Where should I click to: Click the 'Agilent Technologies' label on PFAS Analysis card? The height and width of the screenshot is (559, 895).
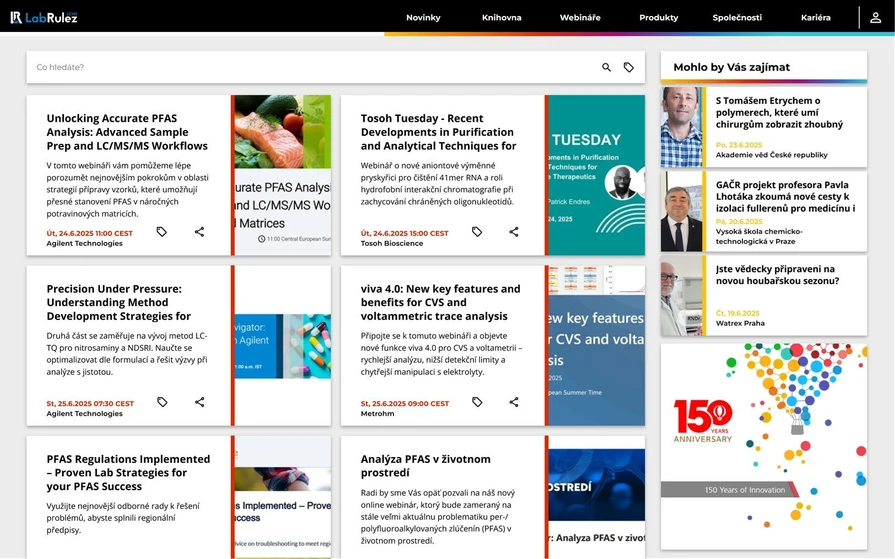click(84, 243)
